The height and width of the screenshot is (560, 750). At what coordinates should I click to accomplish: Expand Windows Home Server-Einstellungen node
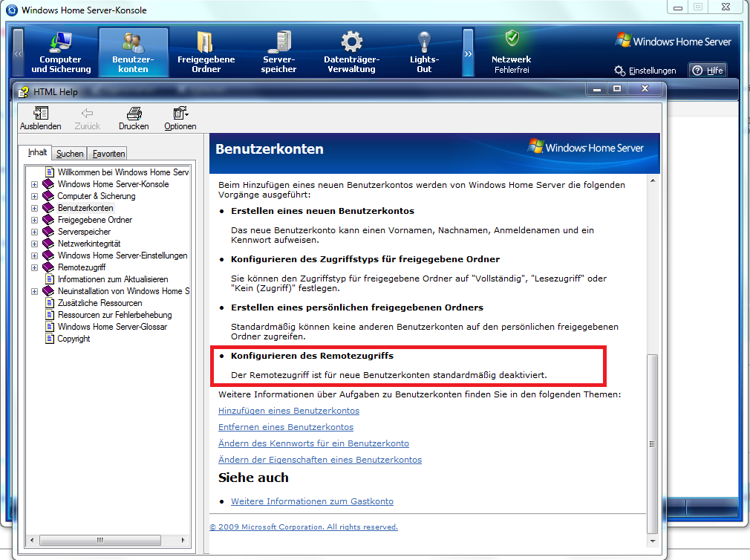[x=34, y=255]
